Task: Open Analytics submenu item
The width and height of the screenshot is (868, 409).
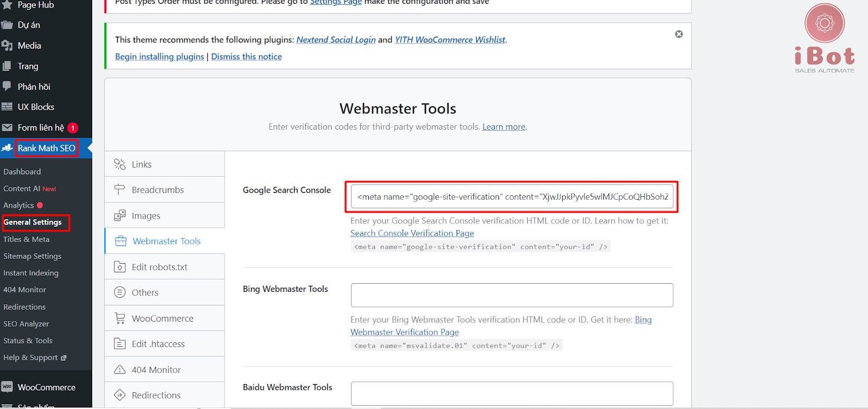Action: coord(18,206)
